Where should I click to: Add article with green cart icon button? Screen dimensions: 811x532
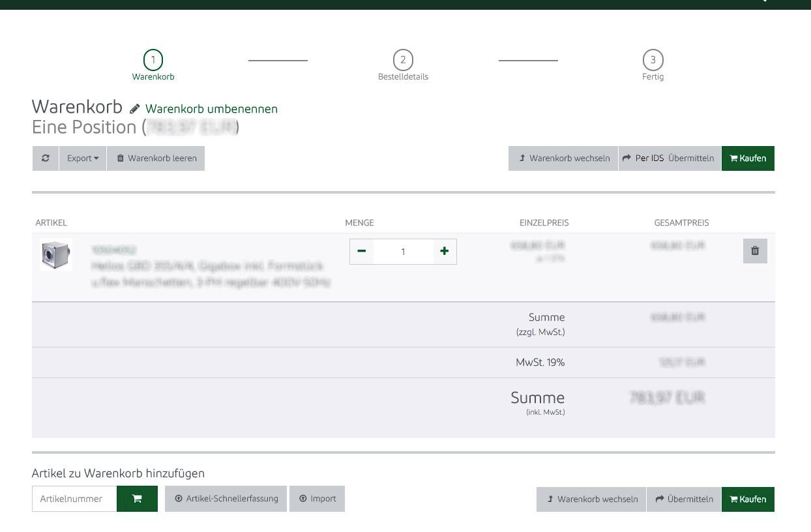tap(137, 499)
